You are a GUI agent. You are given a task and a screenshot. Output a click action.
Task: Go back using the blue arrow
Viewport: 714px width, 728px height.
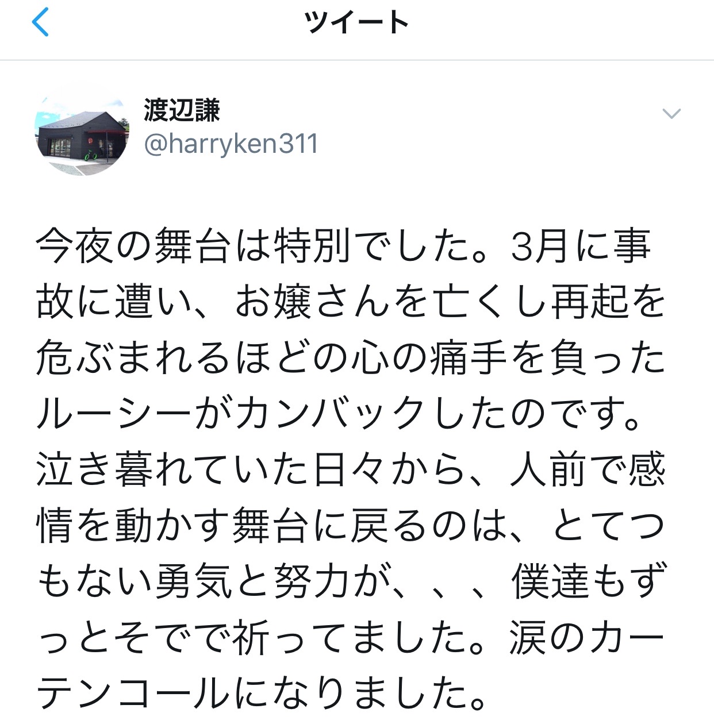pyautogui.click(x=40, y=24)
